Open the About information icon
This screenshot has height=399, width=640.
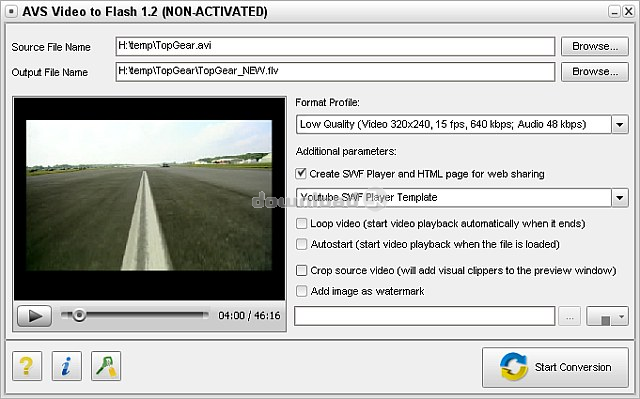point(67,366)
